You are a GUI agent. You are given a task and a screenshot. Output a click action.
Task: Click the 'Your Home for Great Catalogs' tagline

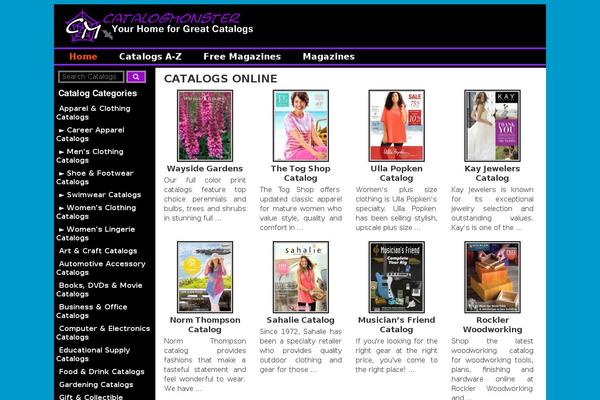(x=183, y=29)
